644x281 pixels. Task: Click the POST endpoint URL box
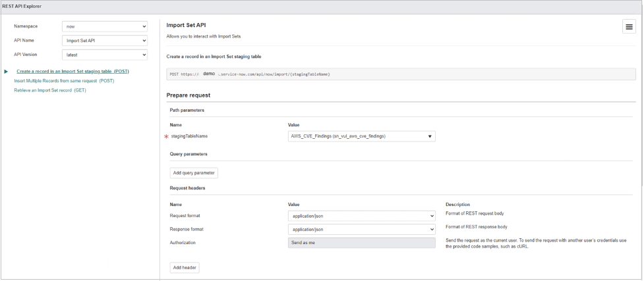coord(401,74)
